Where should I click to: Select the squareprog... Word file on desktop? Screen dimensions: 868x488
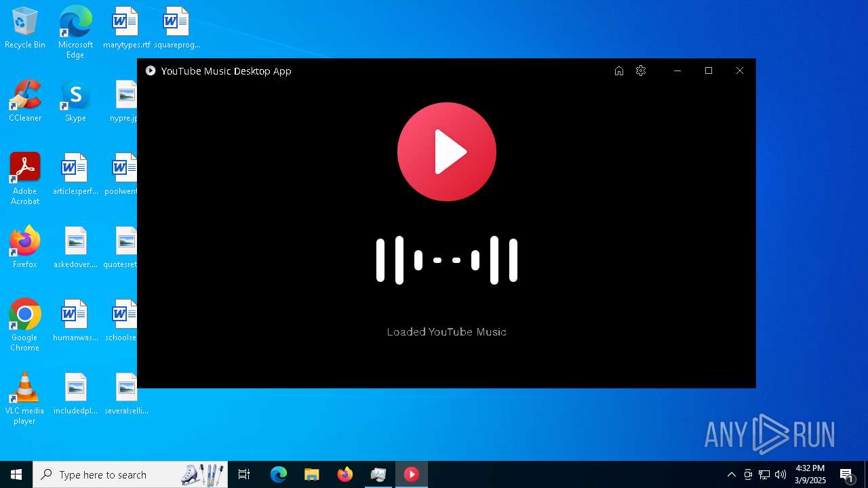[176, 28]
